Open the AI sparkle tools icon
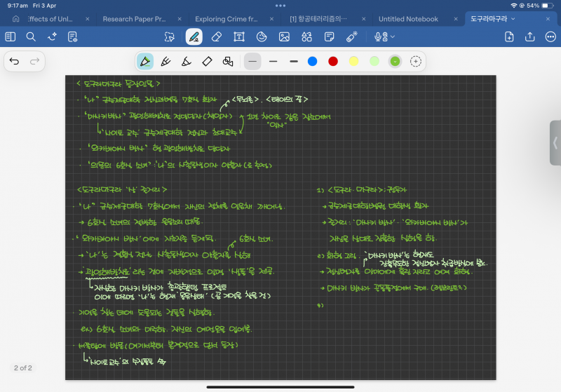This screenshot has width=561, height=392. coord(51,36)
